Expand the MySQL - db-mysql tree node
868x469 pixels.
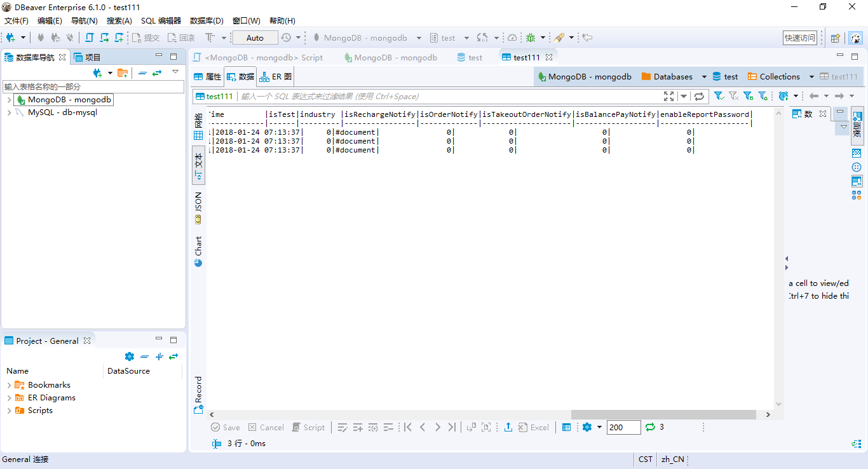9,112
